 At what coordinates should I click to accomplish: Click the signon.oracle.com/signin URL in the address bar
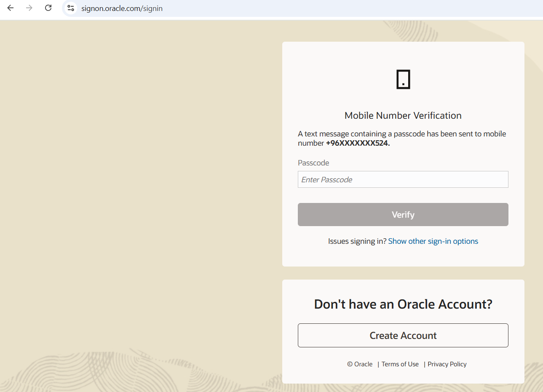[x=122, y=8]
